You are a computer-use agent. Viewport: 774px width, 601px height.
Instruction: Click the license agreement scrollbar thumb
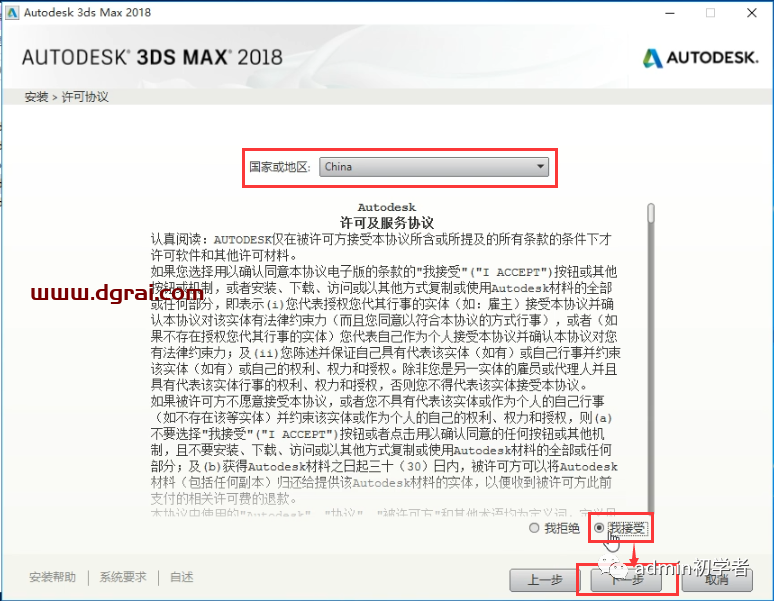[x=651, y=213]
